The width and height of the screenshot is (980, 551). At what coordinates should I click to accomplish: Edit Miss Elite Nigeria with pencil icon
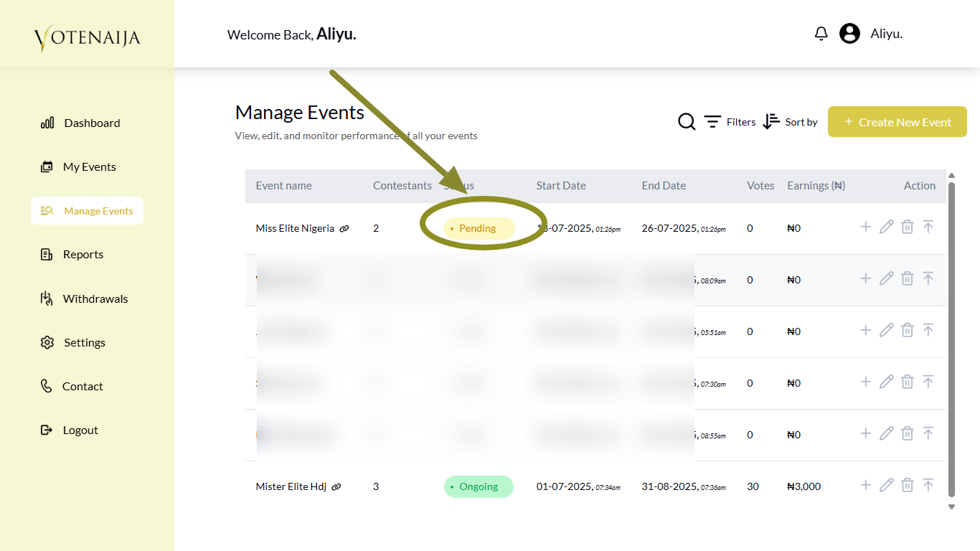click(x=886, y=227)
